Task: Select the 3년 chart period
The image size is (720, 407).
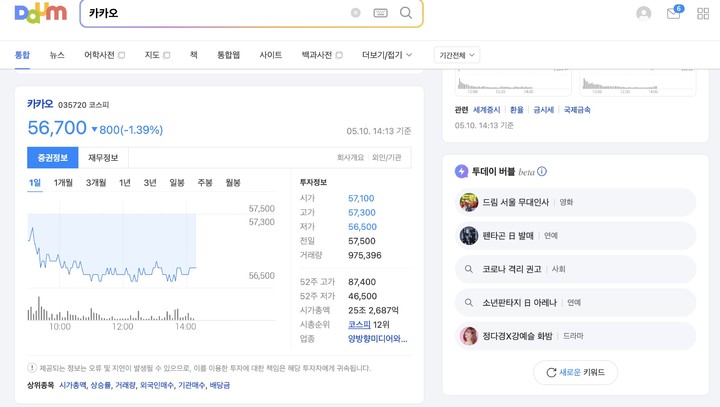Action: (x=150, y=183)
